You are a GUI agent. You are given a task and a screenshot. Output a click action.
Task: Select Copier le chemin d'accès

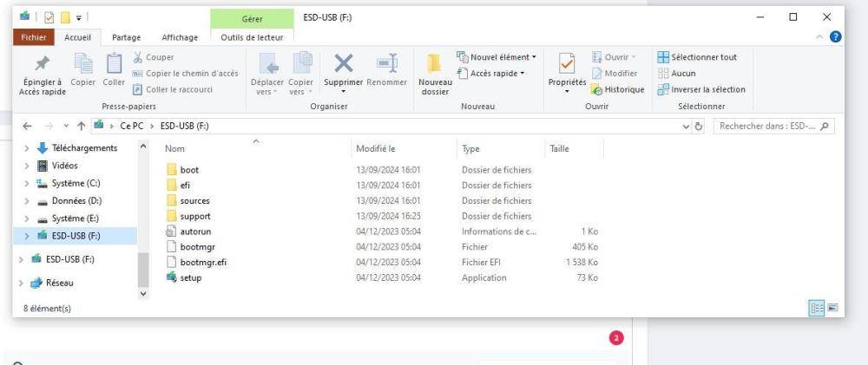click(x=186, y=73)
